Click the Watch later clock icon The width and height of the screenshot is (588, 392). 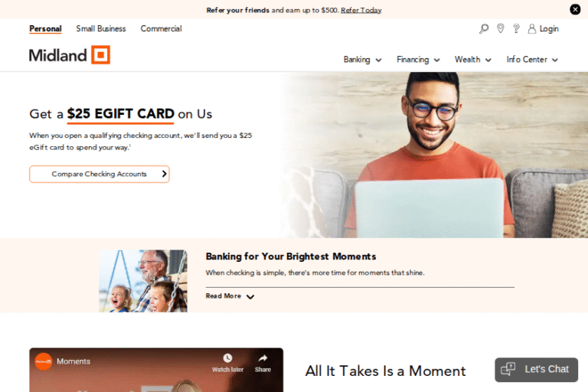227,358
